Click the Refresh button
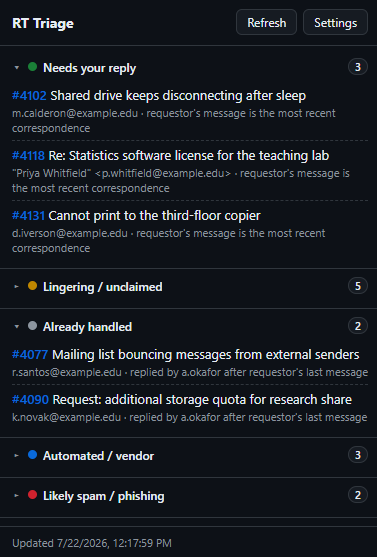 pyautogui.click(x=266, y=22)
